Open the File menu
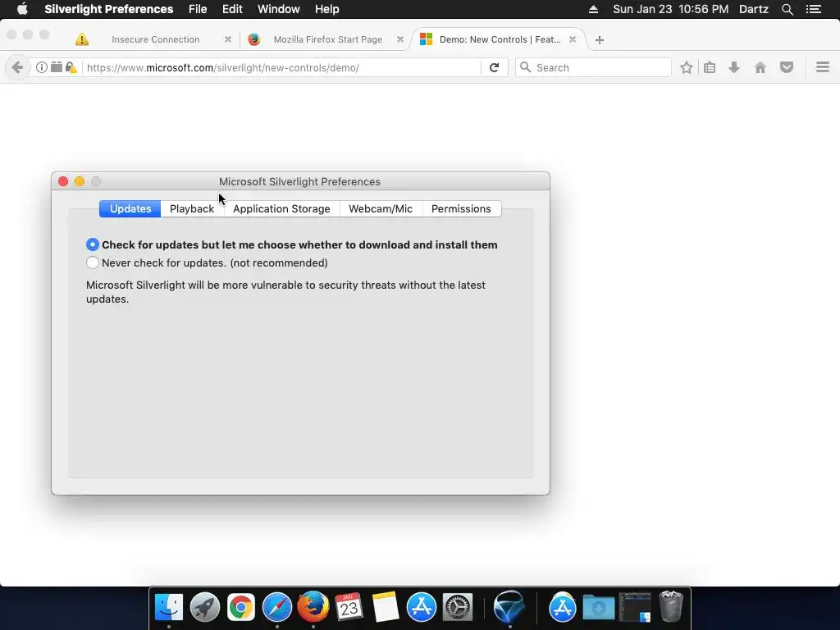Image resolution: width=840 pixels, height=630 pixels. coord(198,9)
